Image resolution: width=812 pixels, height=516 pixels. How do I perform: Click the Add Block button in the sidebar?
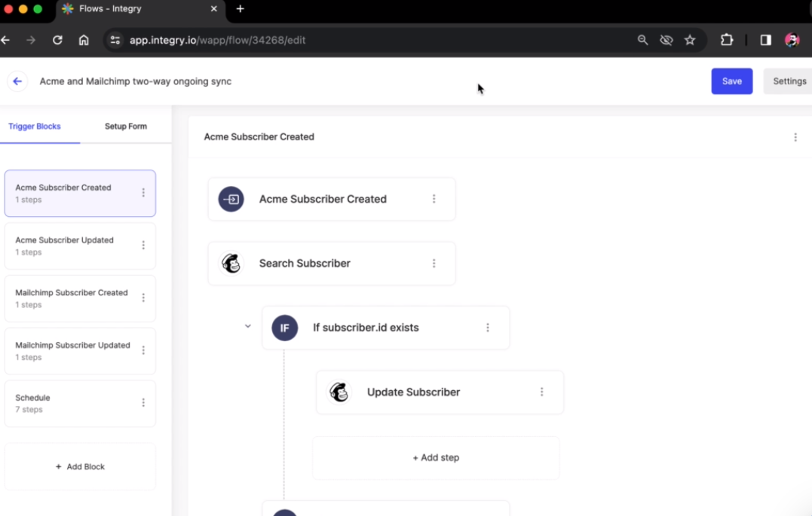80,466
